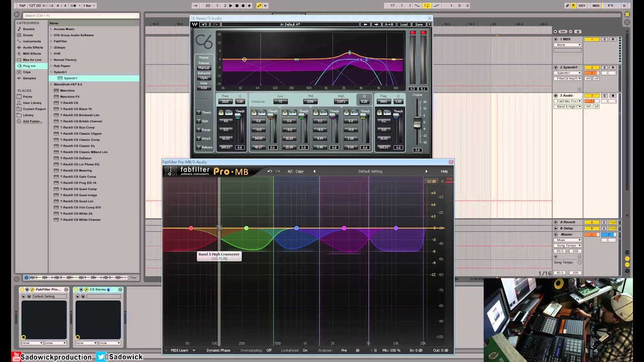Select the Drums category icon

point(19,35)
